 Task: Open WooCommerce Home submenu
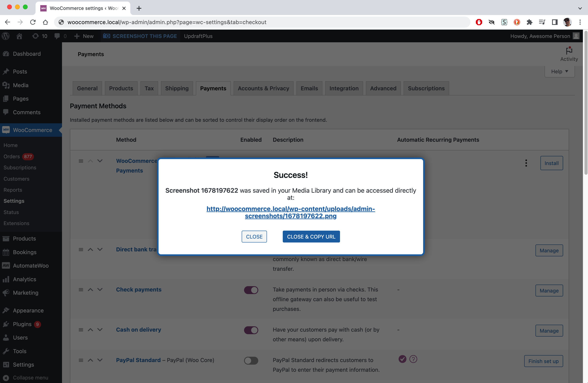coord(10,145)
